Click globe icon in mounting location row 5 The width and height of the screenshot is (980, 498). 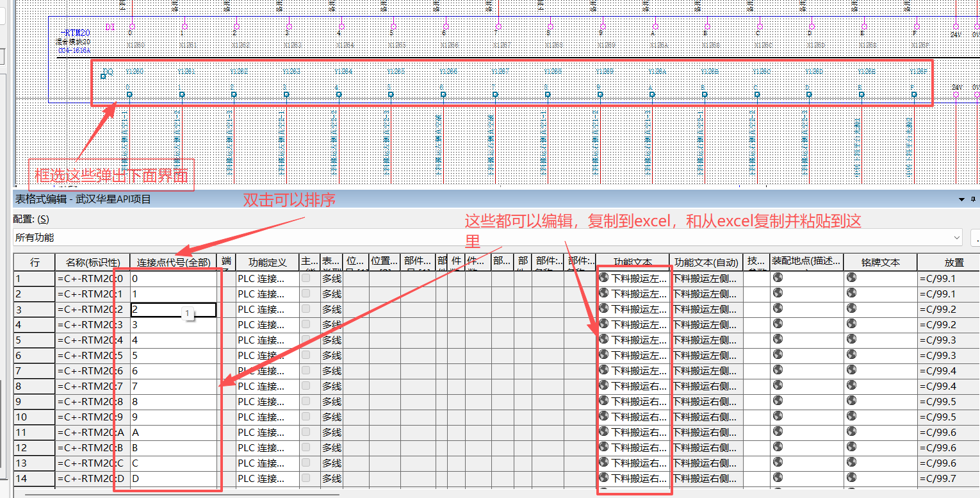click(x=778, y=340)
